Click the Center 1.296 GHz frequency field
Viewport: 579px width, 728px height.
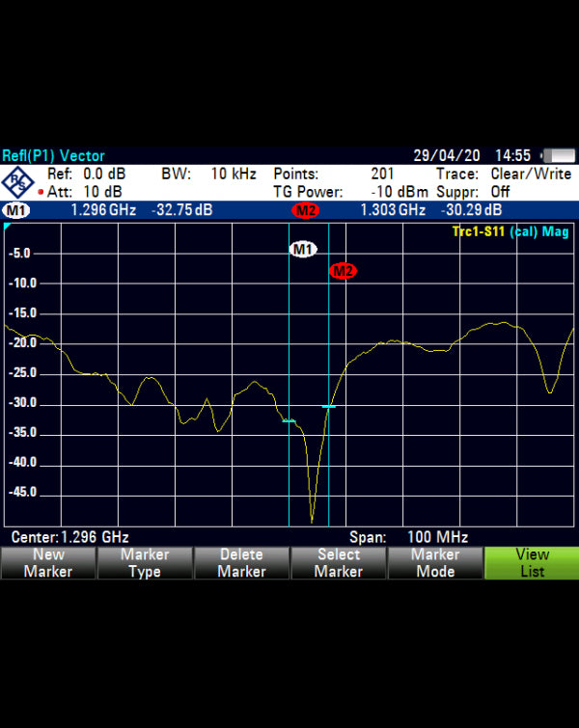69,537
